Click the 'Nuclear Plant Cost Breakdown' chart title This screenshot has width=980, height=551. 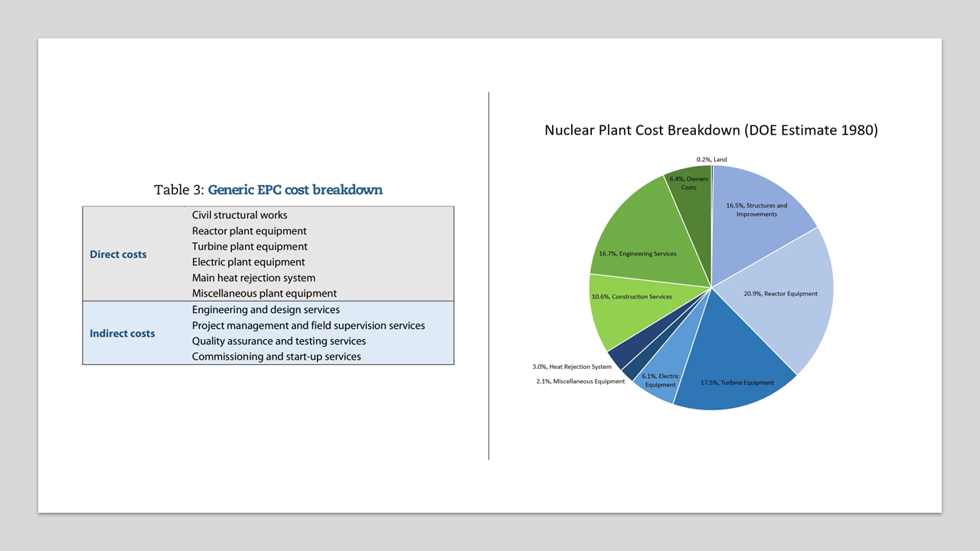(x=711, y=130)
